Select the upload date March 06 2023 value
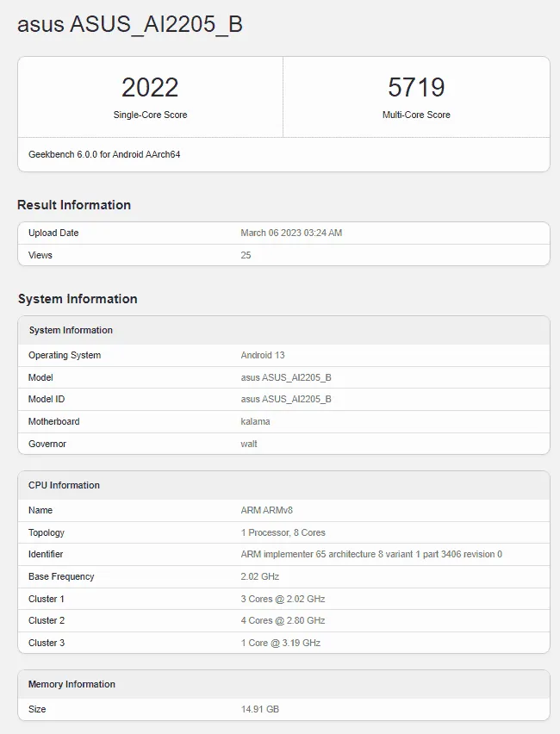This screenshot has width=560, height=734. 291,233
